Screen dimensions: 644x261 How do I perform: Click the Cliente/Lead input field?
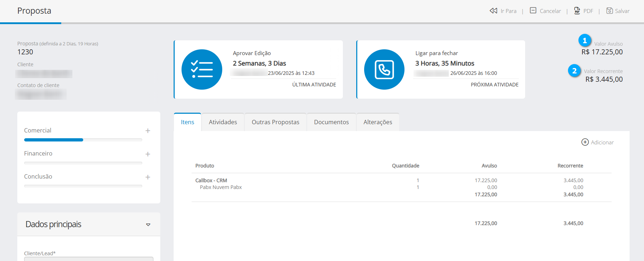tap(89, 258)
